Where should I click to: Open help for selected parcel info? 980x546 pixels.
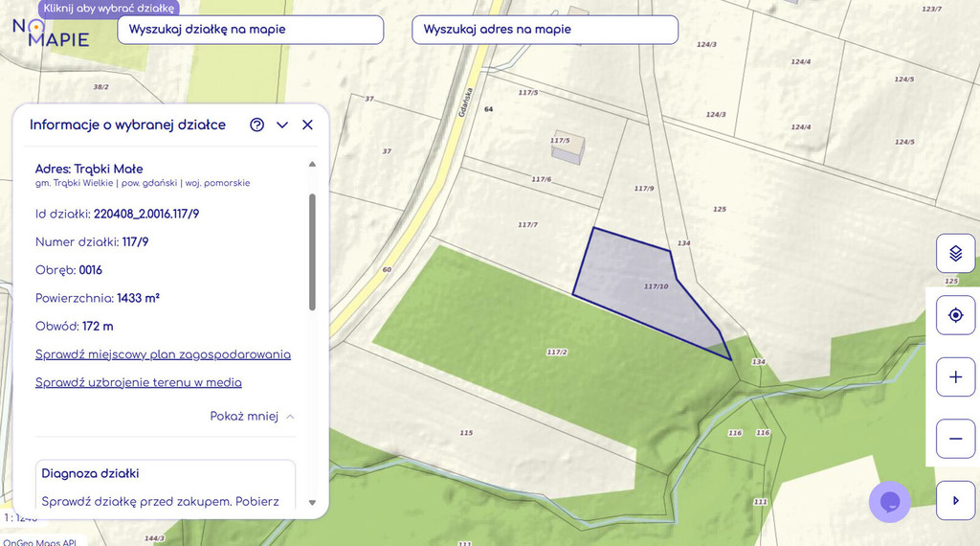256,125
